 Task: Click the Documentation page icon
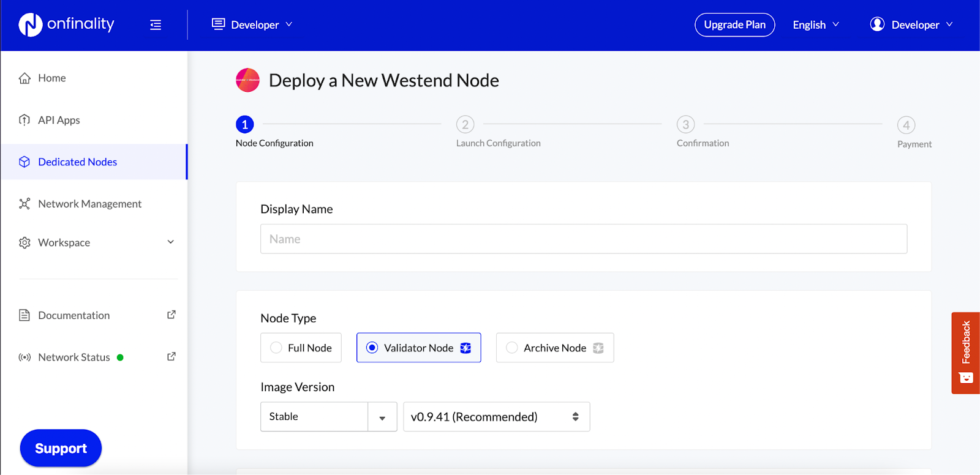[24, 315]
